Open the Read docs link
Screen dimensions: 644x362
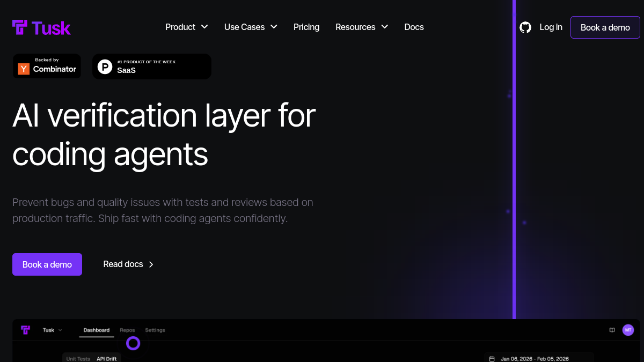pos(129,264)
